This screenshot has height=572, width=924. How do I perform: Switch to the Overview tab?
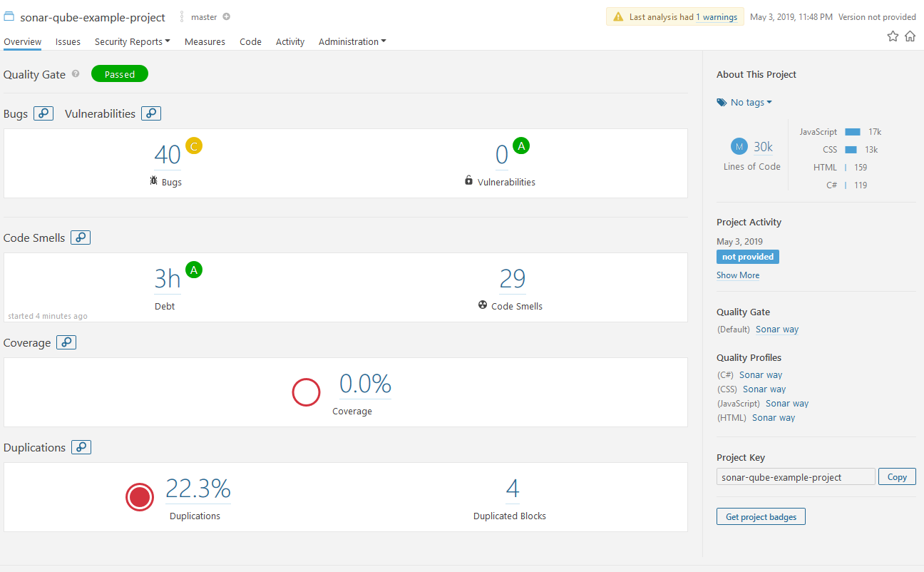point(22,41)
